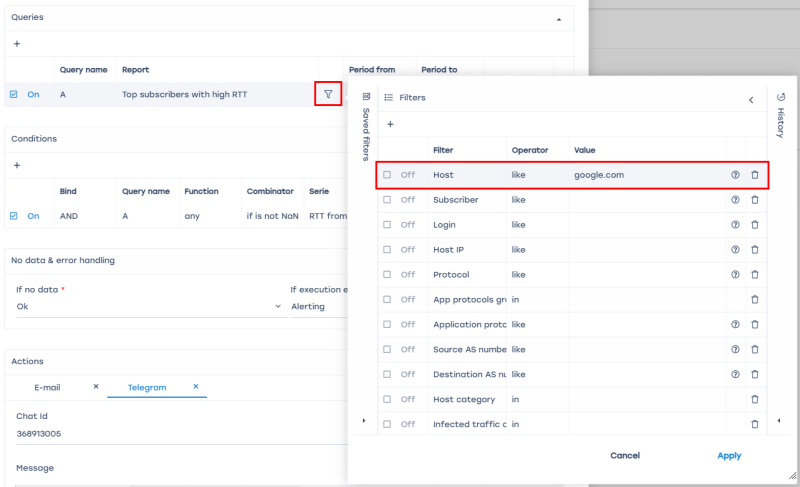Collapse the Filters panel with the chevron
Viewport: 800px width, 487px height.
click(751, 99)
